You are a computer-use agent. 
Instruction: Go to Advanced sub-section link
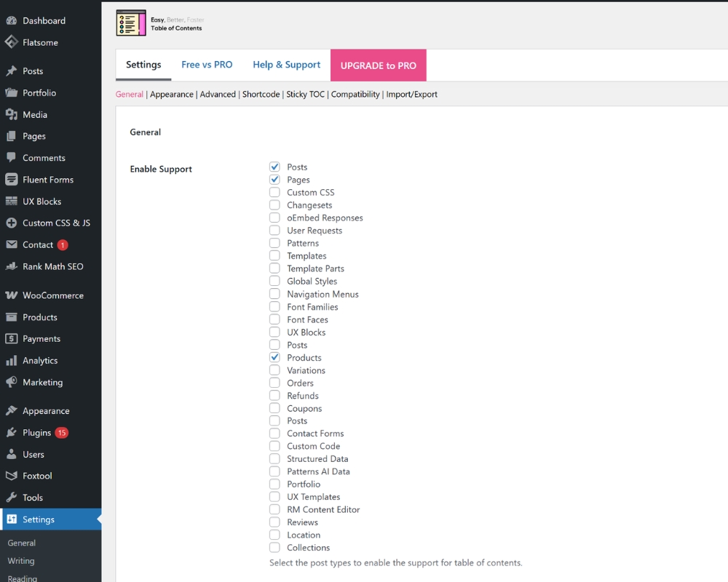point(218,95)
